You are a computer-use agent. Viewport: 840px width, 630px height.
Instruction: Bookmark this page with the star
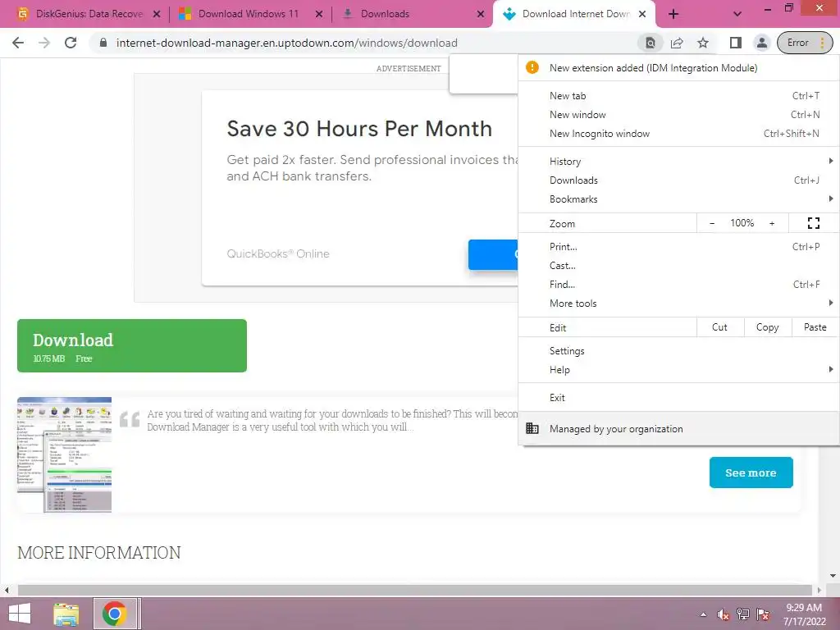703,43
